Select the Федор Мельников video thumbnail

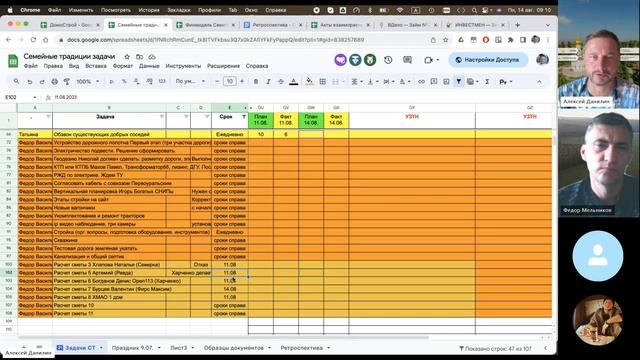coord(598,163)
